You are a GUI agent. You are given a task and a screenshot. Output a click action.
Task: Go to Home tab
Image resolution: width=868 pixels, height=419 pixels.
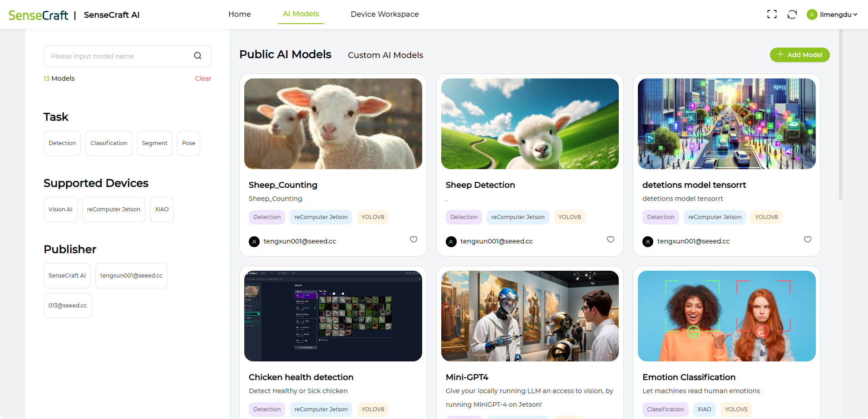(x=240, y=14)
